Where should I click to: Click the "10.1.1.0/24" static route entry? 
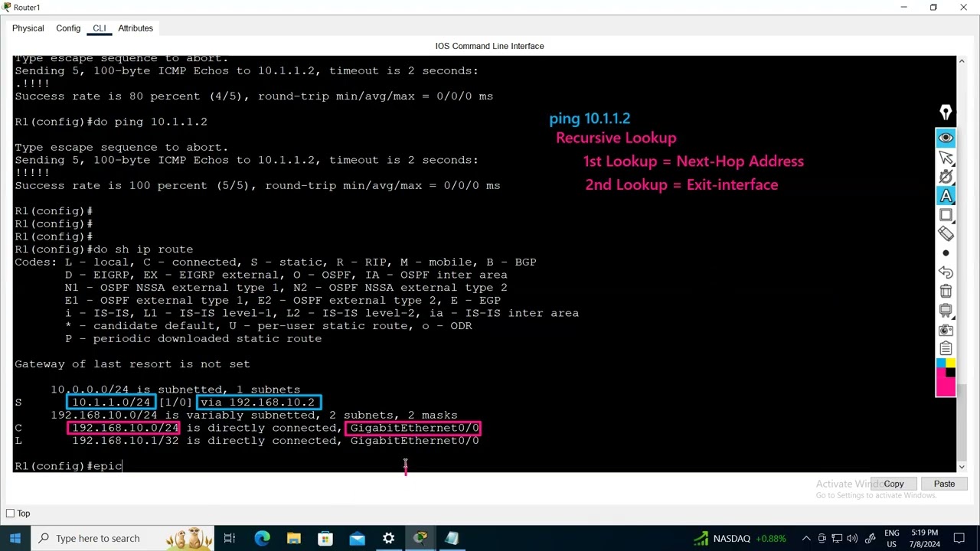click(111, 403)
